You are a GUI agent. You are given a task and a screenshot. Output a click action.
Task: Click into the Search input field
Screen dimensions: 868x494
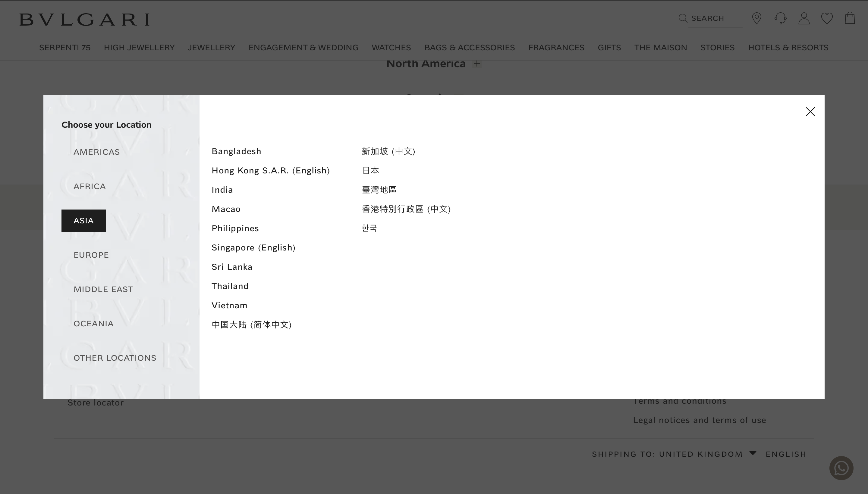pyautogui.click(x=715, y=18)
